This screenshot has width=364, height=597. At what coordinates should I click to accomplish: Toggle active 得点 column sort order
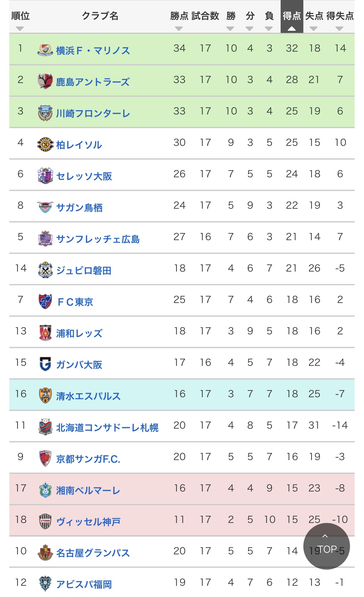[292, 29]
